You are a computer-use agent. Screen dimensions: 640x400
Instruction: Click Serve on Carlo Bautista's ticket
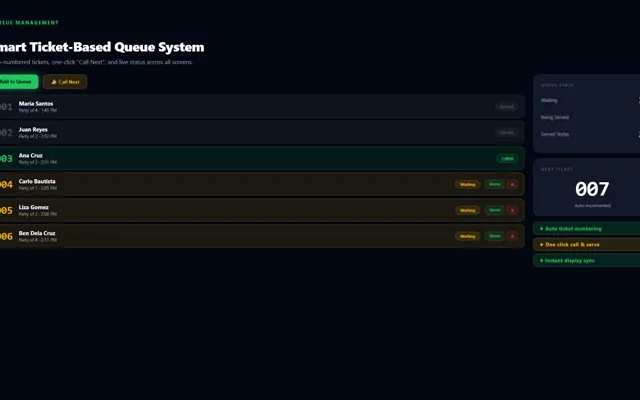pyautogui.click(x=495, y=184)
